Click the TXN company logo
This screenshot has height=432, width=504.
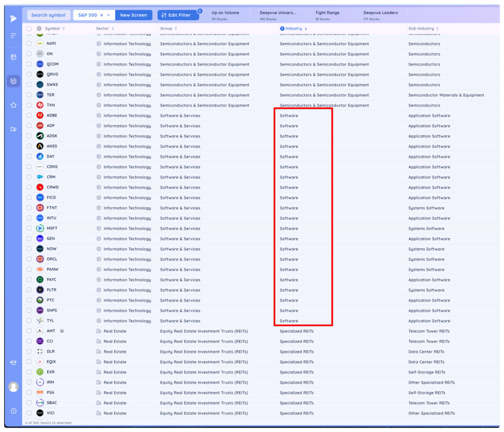(40, 105)
